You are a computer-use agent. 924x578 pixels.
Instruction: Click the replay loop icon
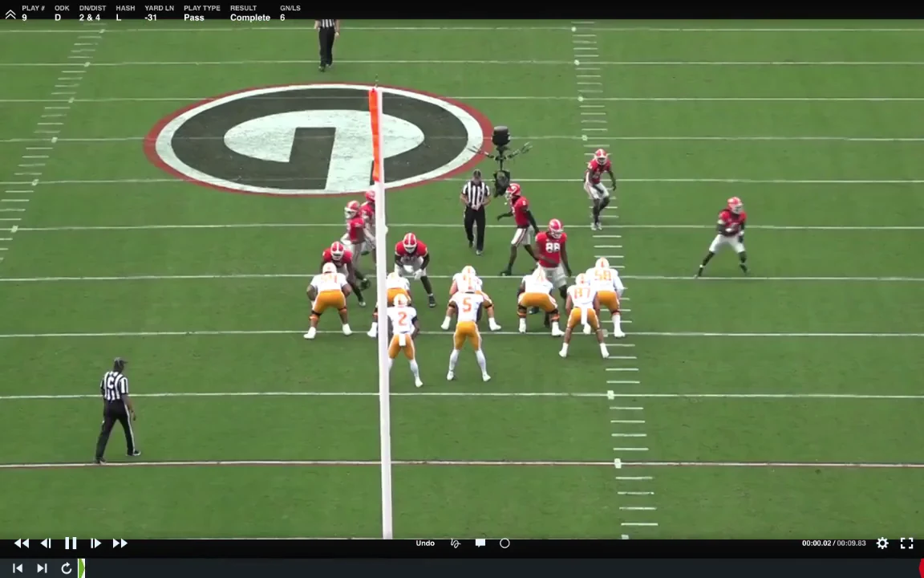pos(66,568)
